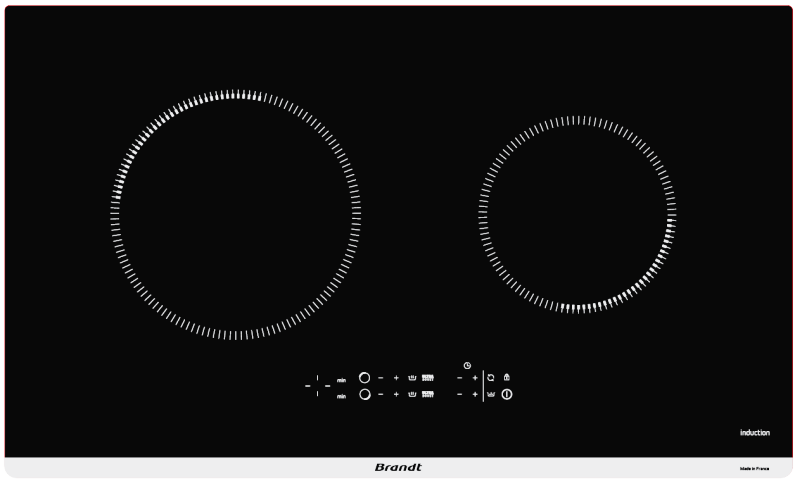Screen dimensions: 795x481
Task: Tap the steam pot icon beside power button
Action: pos(491,395)
